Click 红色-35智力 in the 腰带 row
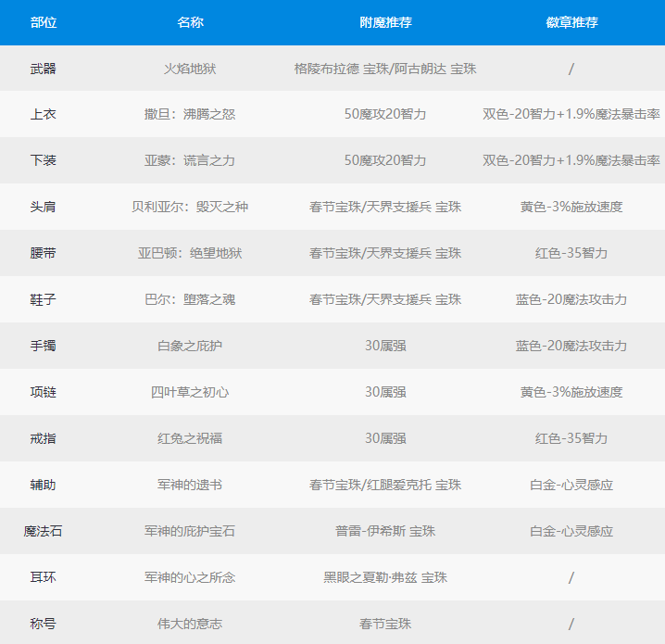Viewport: 665px width, 644px height. tap(571, 253)
